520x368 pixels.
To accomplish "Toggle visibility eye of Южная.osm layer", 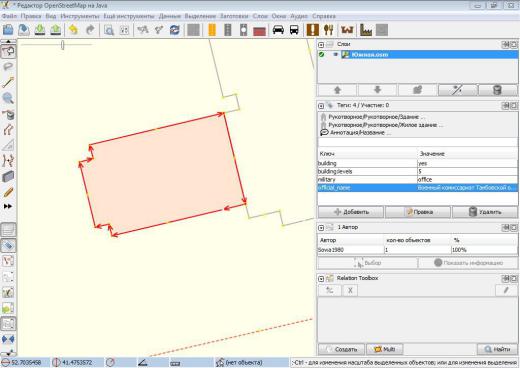I will (335, 54).
